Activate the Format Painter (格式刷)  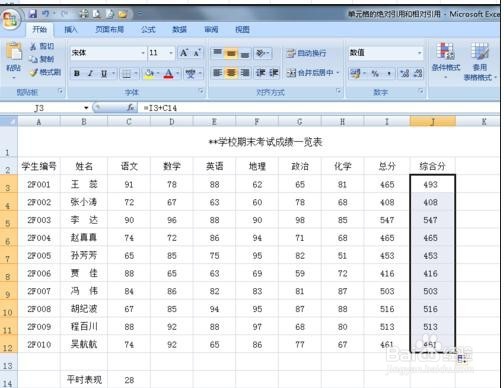(46, 72)
